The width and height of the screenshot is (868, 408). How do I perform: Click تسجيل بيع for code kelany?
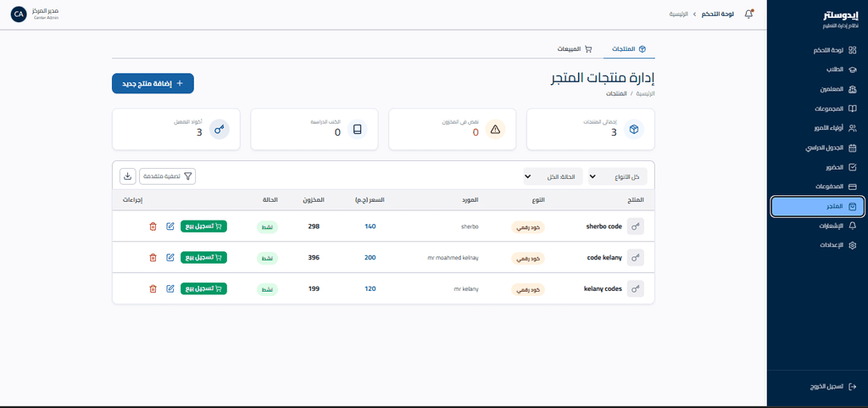click(x=203, y=257)
